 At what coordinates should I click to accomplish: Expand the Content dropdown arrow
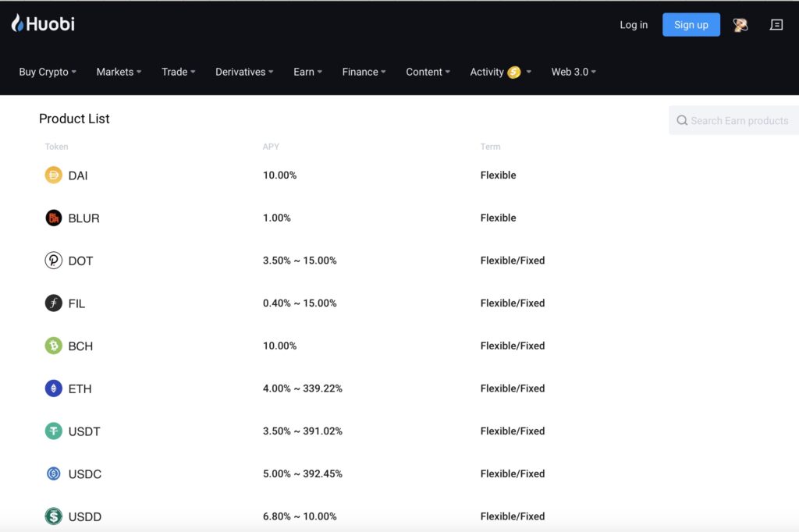(447, 72)
